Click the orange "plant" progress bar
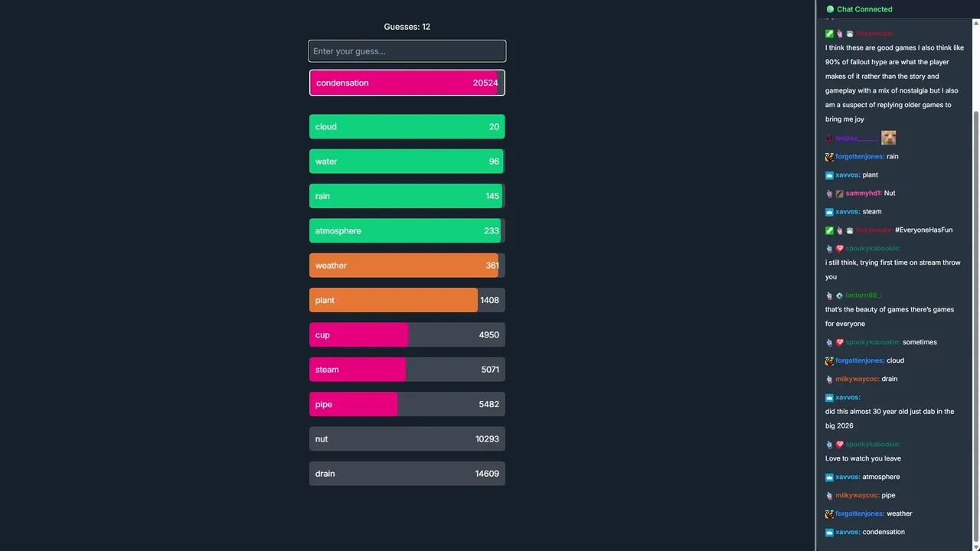Image resolution: width=980 pixels, height=551 pixels. 394,300
